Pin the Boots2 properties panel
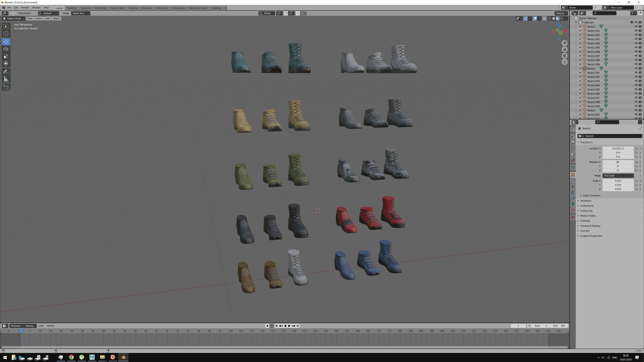 (x=640, y=128)
